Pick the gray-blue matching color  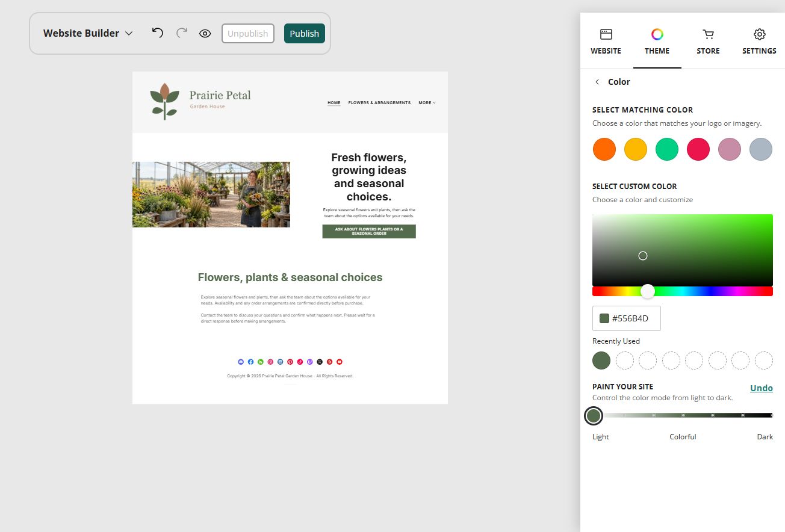(x=761, y=149)
